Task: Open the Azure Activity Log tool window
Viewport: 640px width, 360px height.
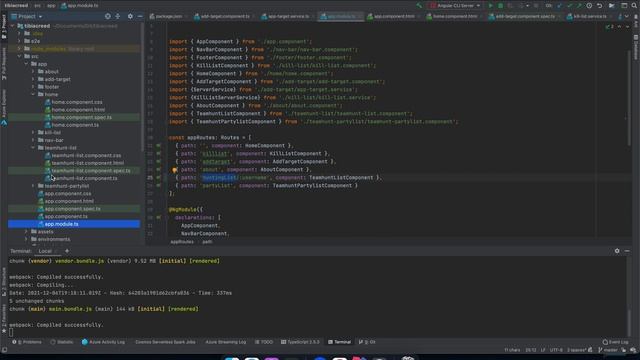Action: coord(103,342)
